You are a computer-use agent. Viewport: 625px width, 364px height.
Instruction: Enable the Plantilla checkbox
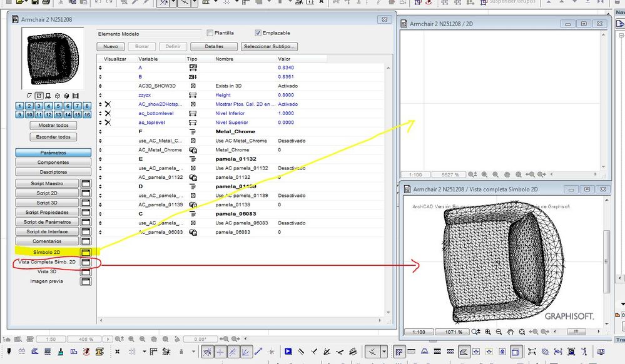click(210, 33)
